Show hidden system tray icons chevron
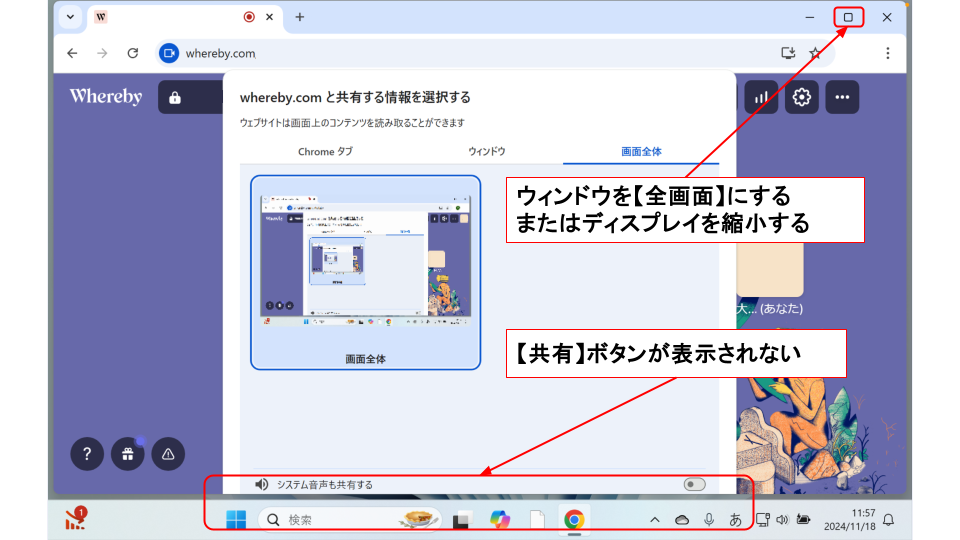 point(655,520)
